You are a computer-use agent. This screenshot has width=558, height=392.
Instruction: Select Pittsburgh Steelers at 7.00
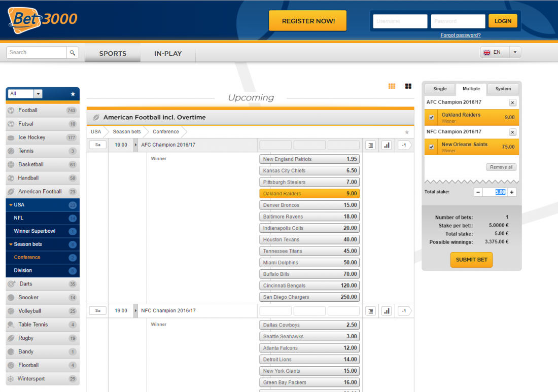(309, 182)
